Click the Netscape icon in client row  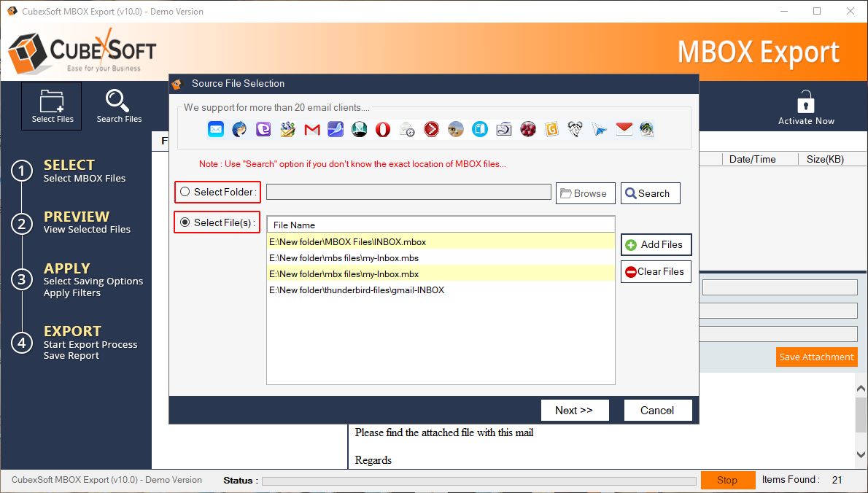pyautogui.click(x=359, y=130)
